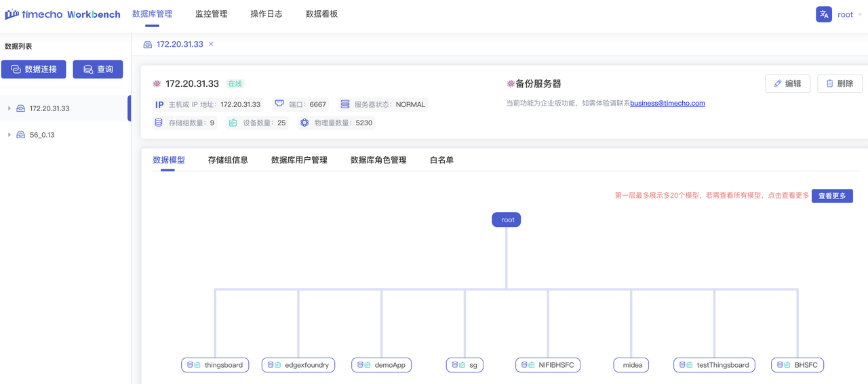
Task: Click the 数据连接 button
Action: pyautogui.click(x=34, y=69)
